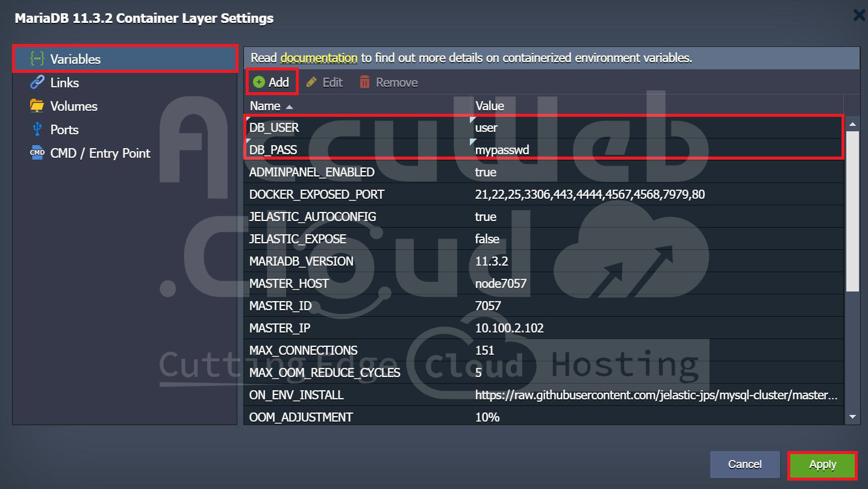Viewport: 868px width, 489px height.
Task: Switch to the Volumes section
Action: (73, 106)
